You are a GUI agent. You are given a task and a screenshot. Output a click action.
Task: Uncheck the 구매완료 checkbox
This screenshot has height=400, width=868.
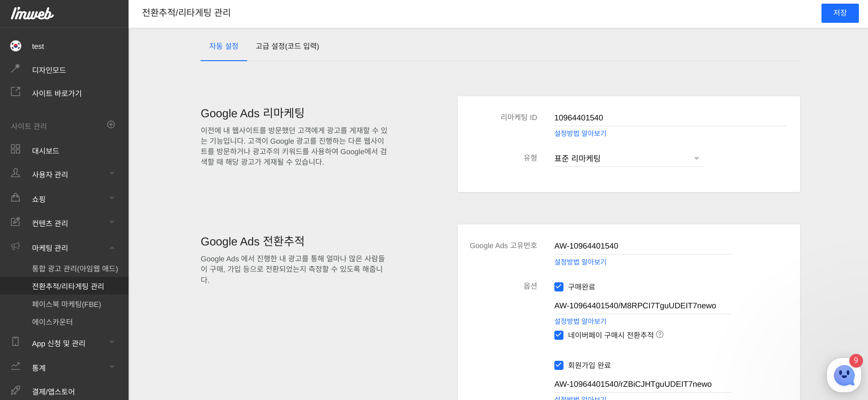pyautogui.click(x=559, y=287)
